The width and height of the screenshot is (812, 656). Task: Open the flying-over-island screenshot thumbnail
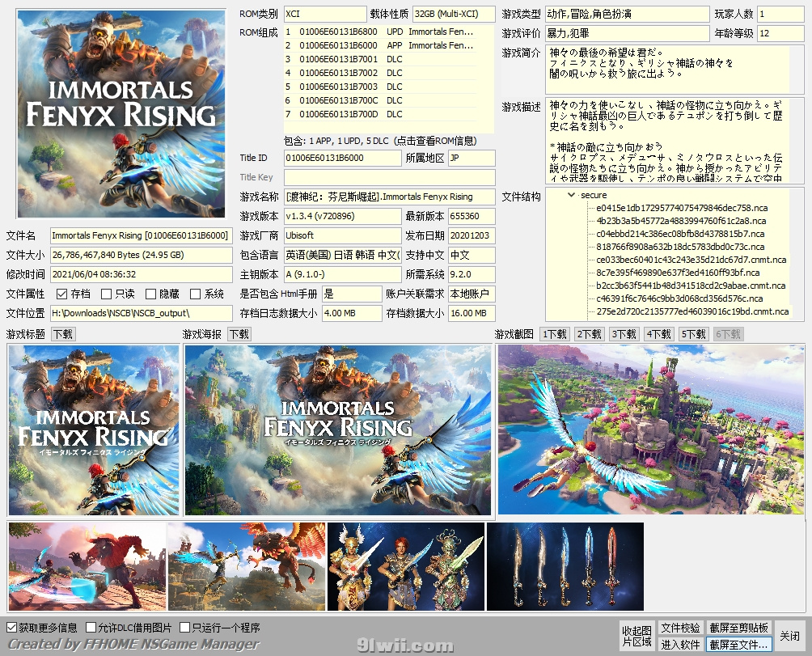[x=651, y=430]
